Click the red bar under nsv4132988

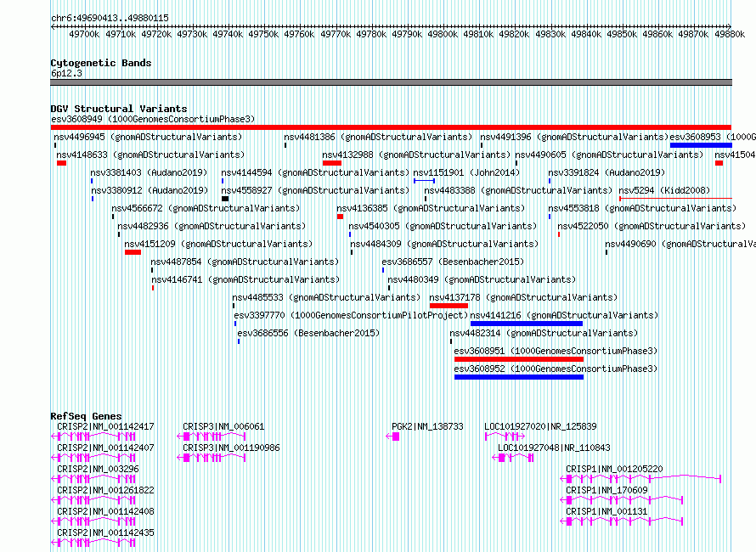tap(332, 163)
